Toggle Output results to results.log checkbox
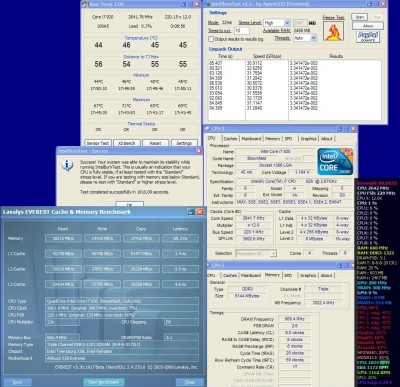Screen dimensions: 400x387 (x=211, y=39)
